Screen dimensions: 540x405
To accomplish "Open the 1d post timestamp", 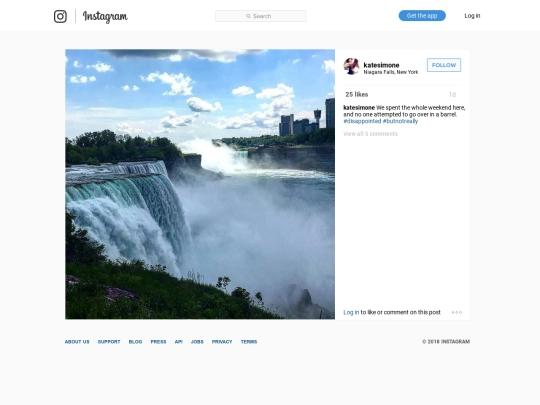I will [452, 94].
